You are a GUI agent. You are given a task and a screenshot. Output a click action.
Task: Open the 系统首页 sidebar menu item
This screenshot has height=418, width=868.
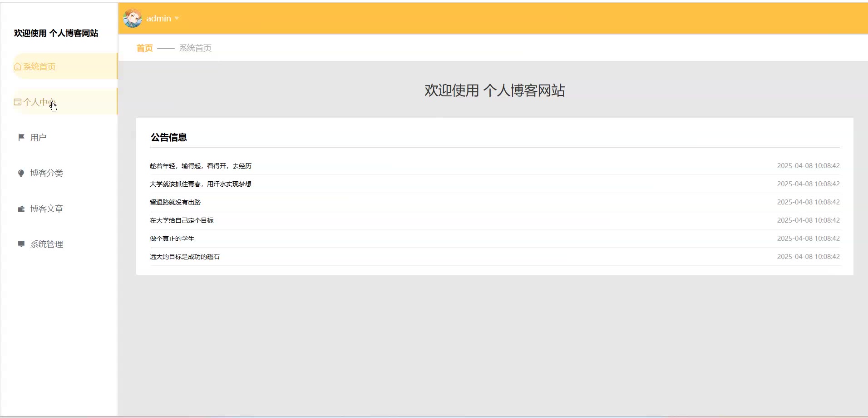(65, 66)
